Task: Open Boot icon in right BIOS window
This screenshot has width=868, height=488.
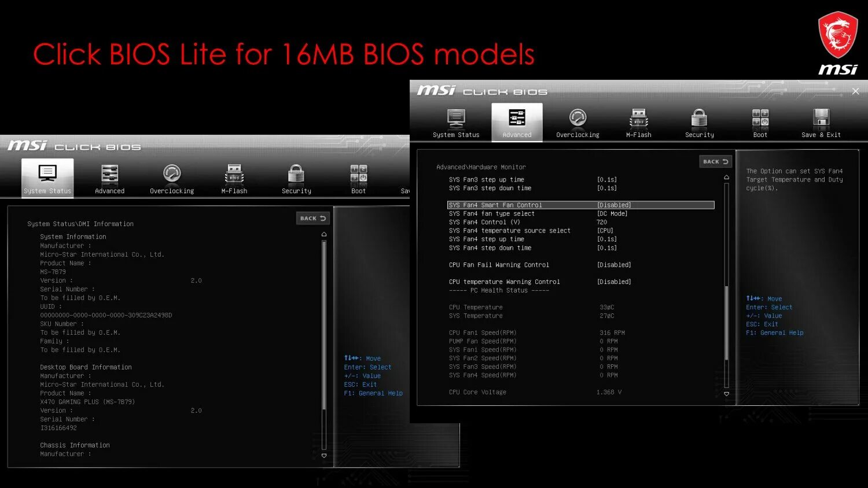Action: [x=760, y=119]
